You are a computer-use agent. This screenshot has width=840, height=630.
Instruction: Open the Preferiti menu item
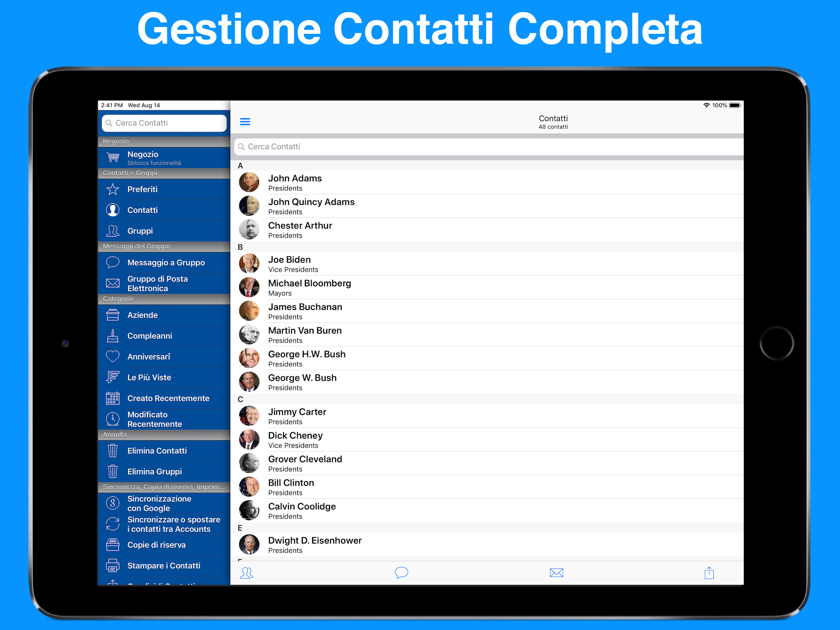pyautogui.click(x=164, y=189)
